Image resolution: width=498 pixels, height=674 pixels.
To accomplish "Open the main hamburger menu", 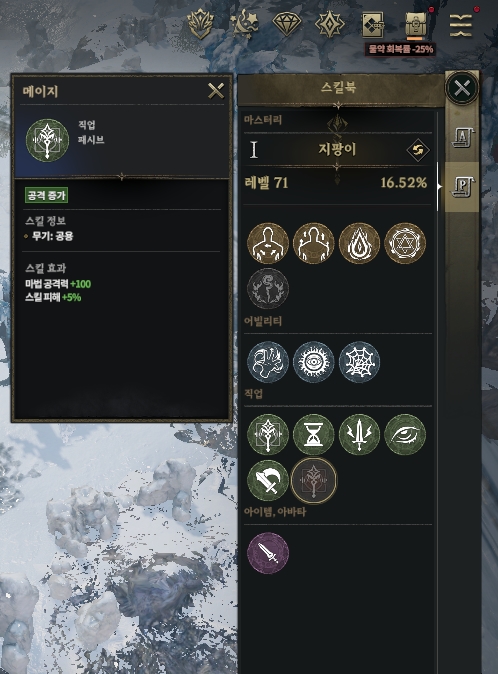I will point(461,25).
